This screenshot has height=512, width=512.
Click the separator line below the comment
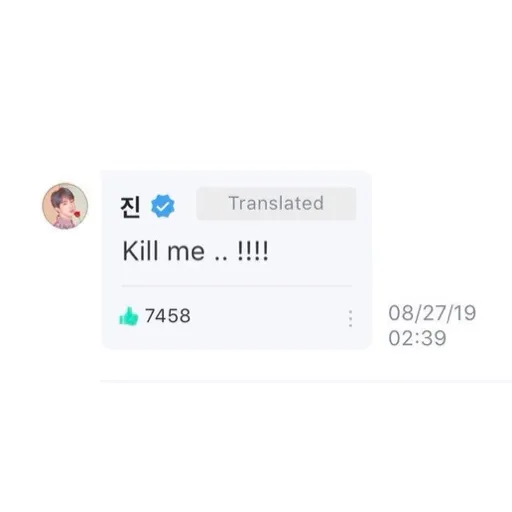coord(306,381)
